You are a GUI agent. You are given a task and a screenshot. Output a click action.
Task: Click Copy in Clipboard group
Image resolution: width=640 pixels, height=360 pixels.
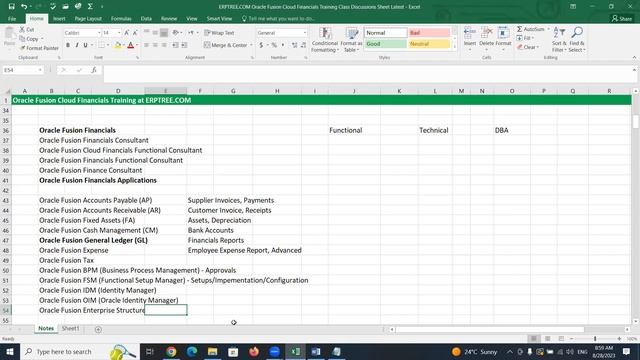click(x=30, y=39)
